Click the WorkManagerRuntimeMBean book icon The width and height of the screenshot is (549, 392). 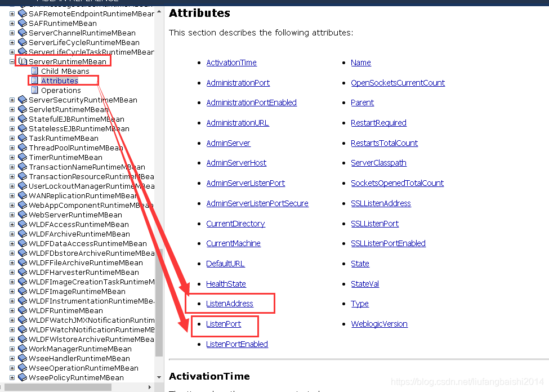point(23,349)
